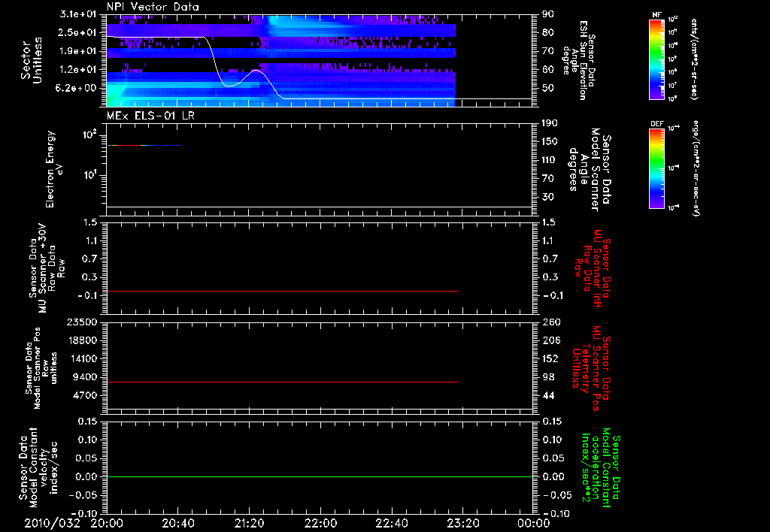770x532 pixels.
Task: Click the "152" telemetry tick label
Action: pos(550,358)
